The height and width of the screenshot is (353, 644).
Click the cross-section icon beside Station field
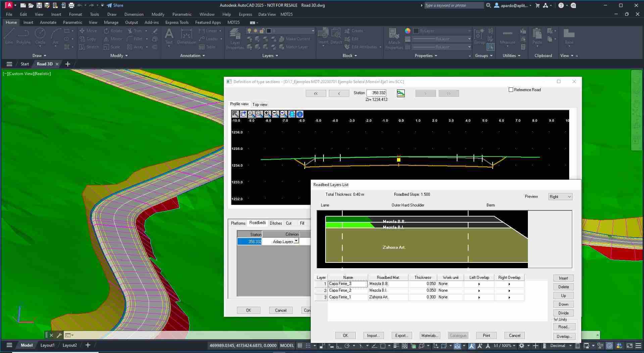coord(401,93)
